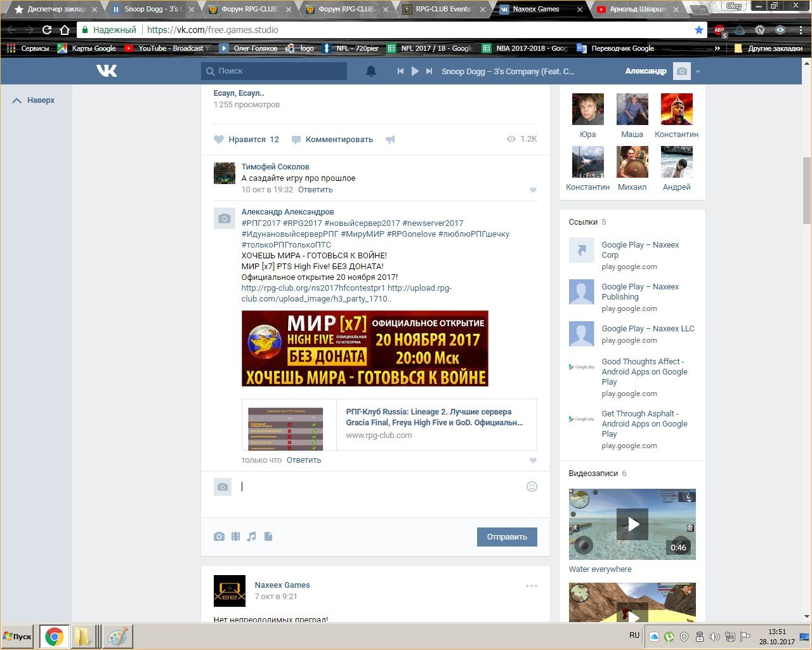
Task: Open Маша's friend avatar
Action: pyautogui.click(x=632, y=109)
